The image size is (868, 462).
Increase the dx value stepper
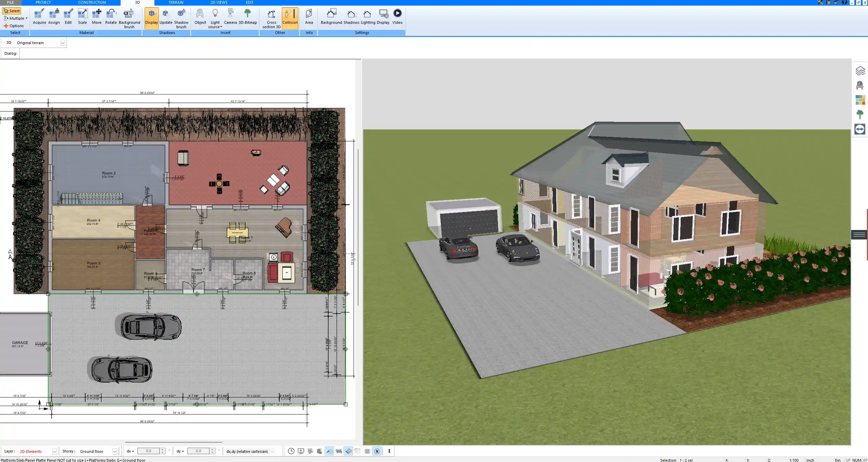click(163, 449)
